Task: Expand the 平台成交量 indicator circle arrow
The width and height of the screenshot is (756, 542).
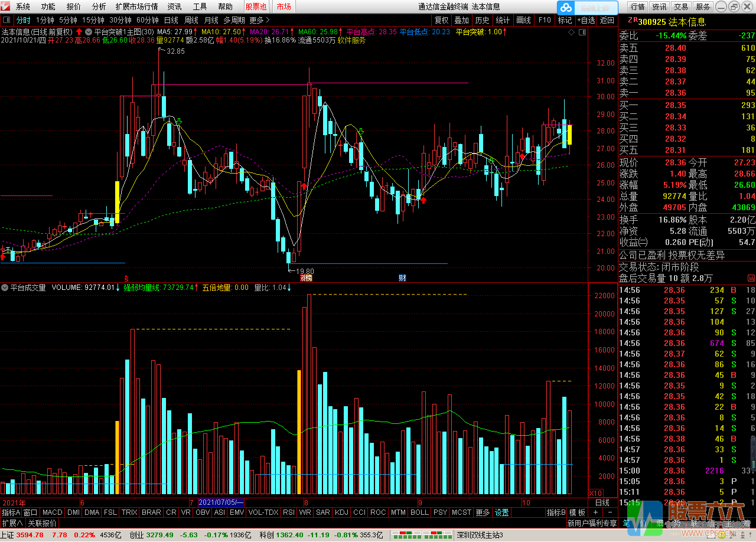Action: pyautogui.click(x=5, y=288)
